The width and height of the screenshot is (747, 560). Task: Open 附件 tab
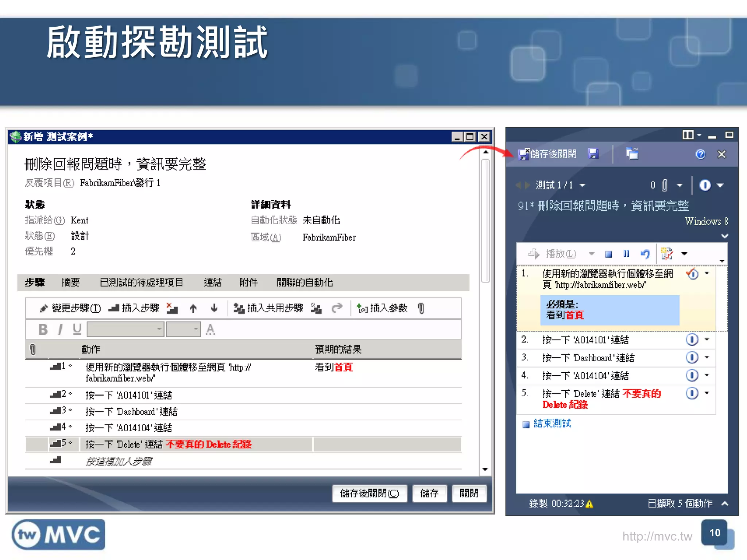pyautogui.click(x=248, y=283)
